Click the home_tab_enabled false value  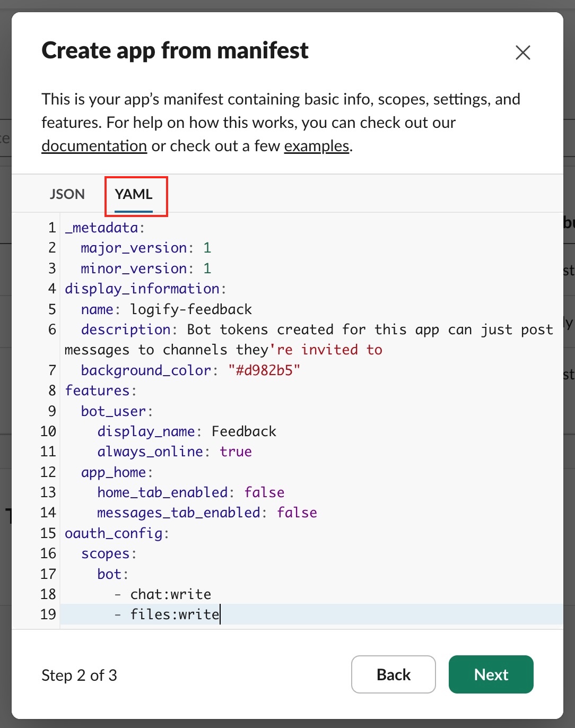[264, 492]
